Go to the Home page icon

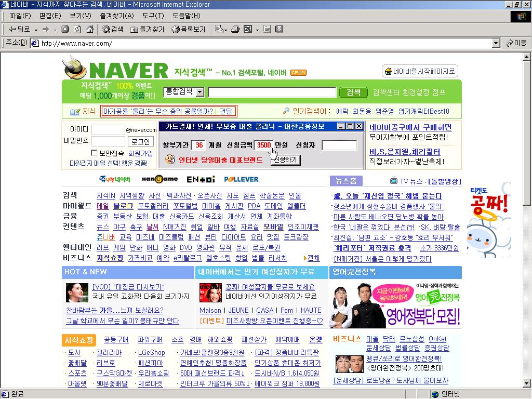90,30
